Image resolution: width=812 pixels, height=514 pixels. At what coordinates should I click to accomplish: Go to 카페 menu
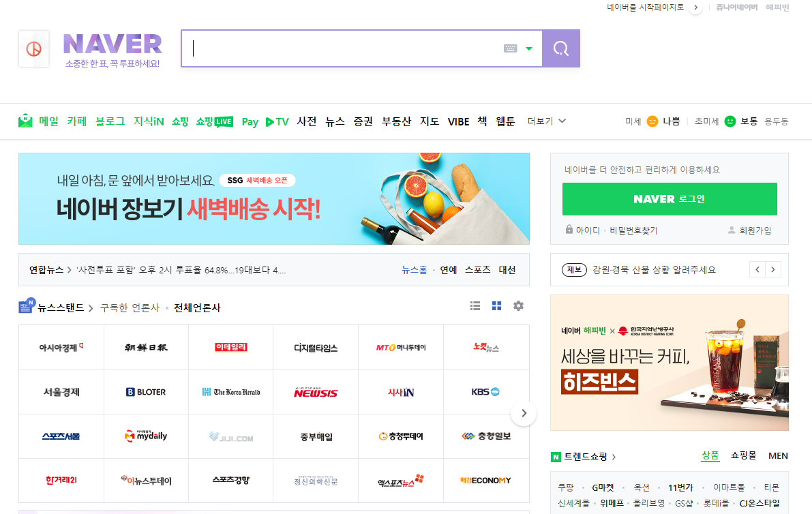point(76,121)
